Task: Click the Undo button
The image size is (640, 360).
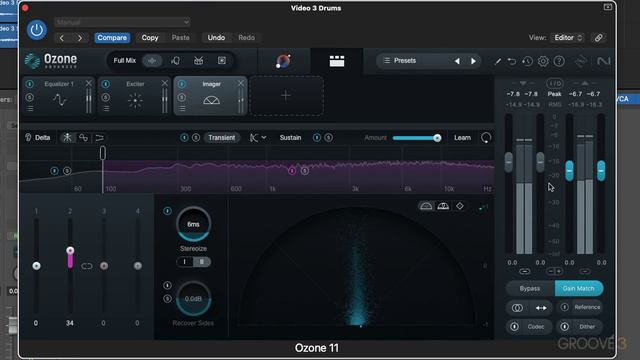Action: pyautogui.click(x=216, y=38)
